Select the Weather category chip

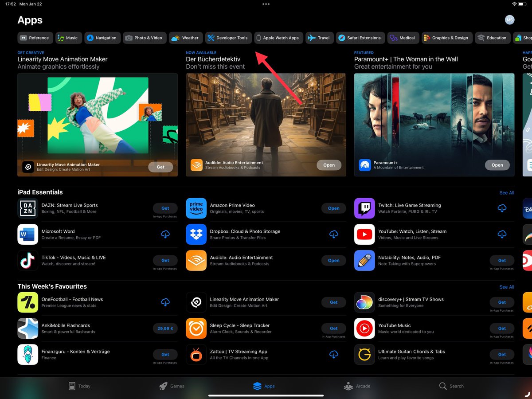[186, 38]
